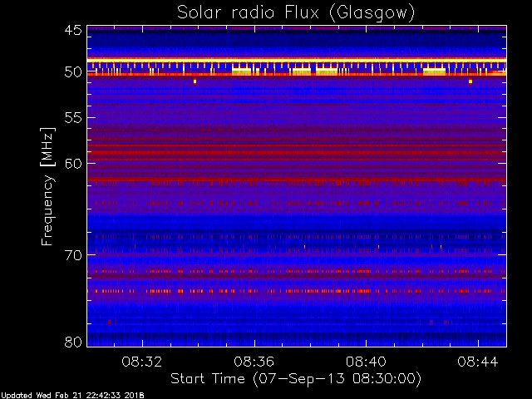Click the '08:44' time tick label
The height and width of the screenshot is (399, 532).
[x=478, y=362]
